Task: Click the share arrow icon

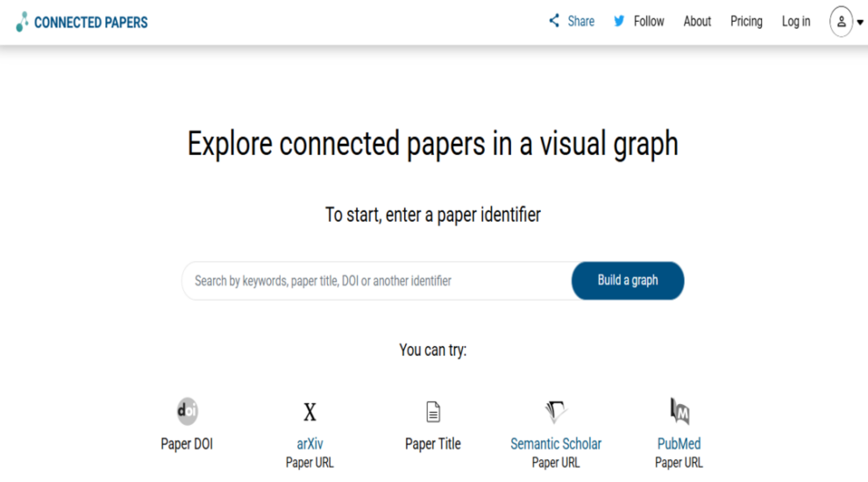Action: coord(554,21)
